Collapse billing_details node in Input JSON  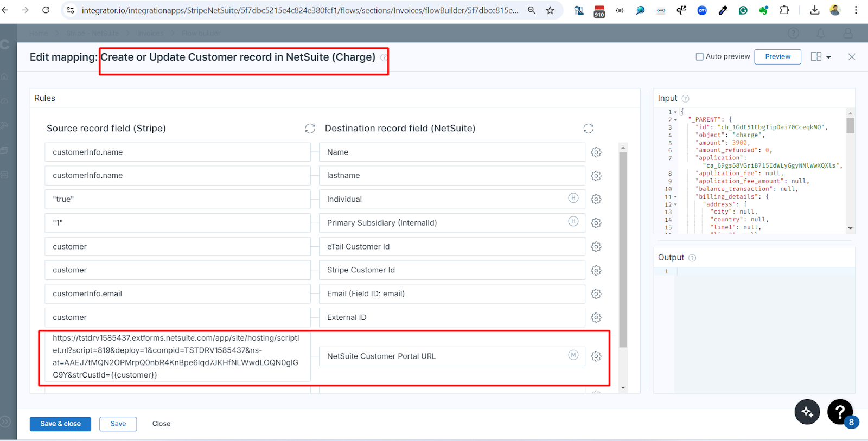click(x=675, y=197)
